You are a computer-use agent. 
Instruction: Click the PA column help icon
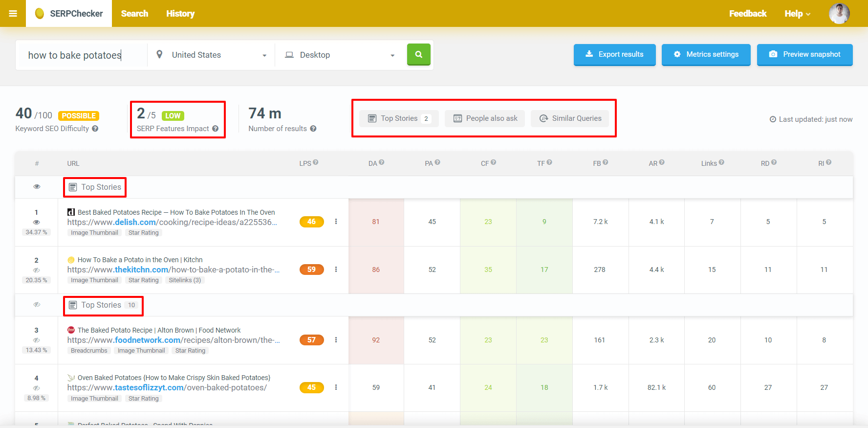[437, 162]
